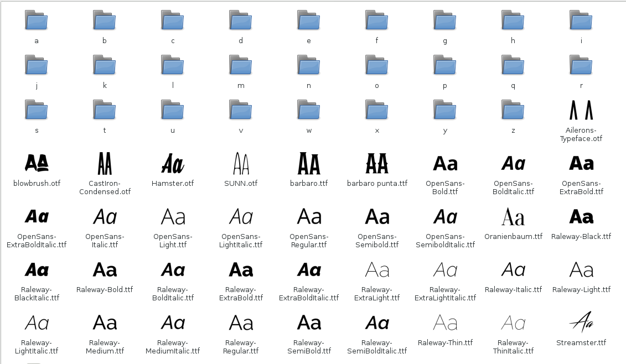Select Raleway-SemiBold.ttf font icon

click(309, 323)
